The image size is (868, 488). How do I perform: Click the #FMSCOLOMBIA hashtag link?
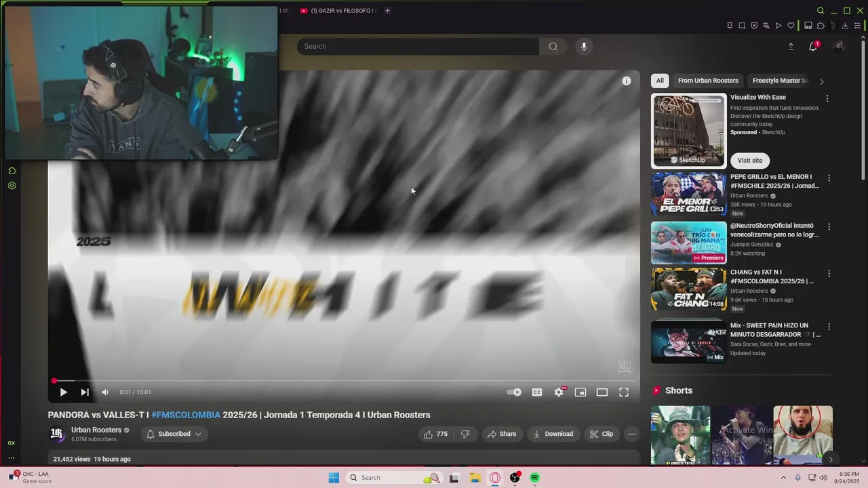(186, 415)
